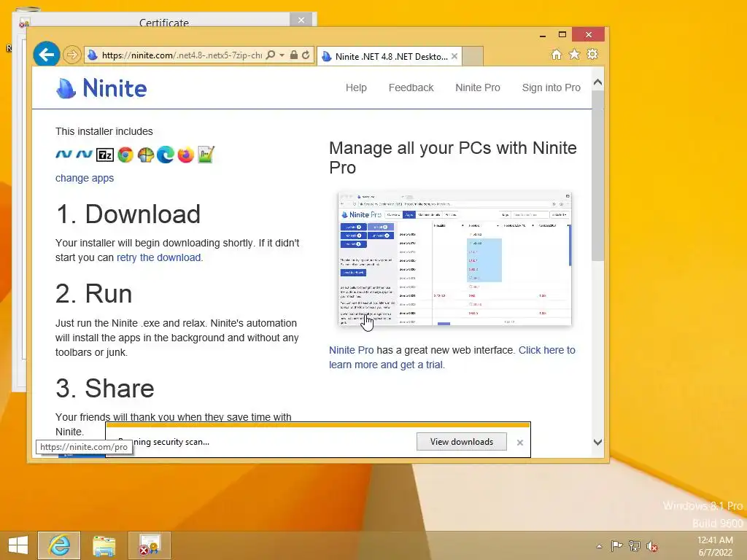The width and height of the screenshot is (747, 560).
Task: Click the network tray icon
Action: tap(635, 546)
